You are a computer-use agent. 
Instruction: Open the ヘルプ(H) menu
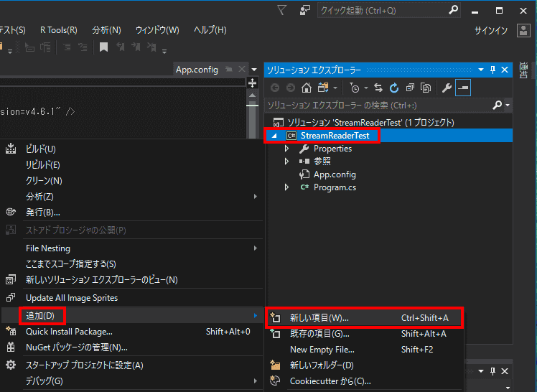(210, 30)
